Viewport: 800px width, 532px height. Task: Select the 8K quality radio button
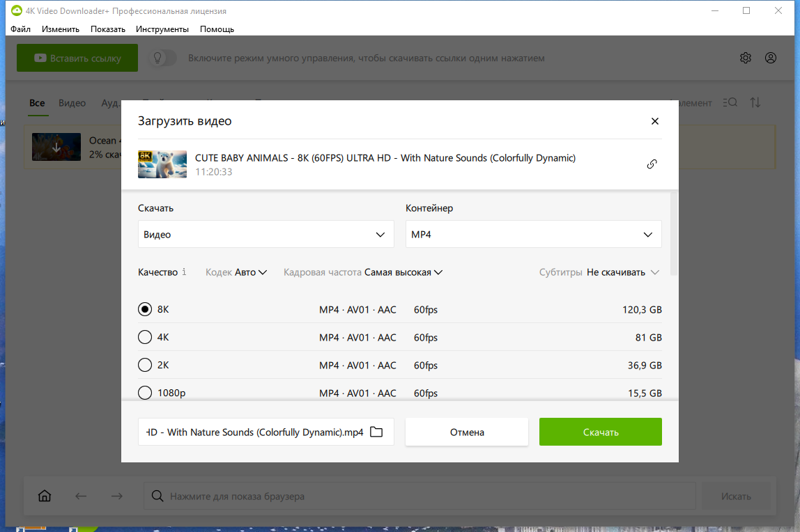pos(145,309)
